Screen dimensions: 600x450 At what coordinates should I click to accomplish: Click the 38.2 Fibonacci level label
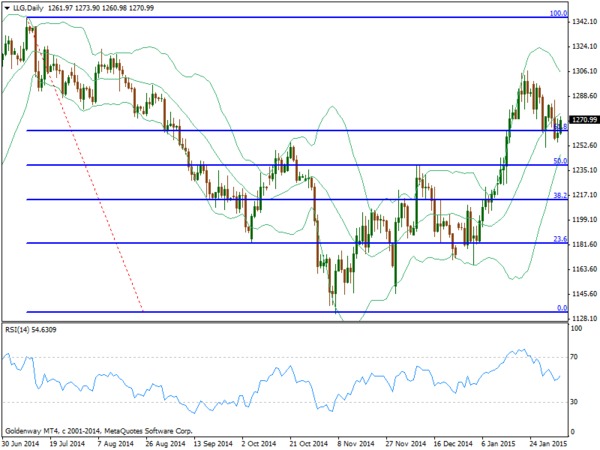point(561,196)
